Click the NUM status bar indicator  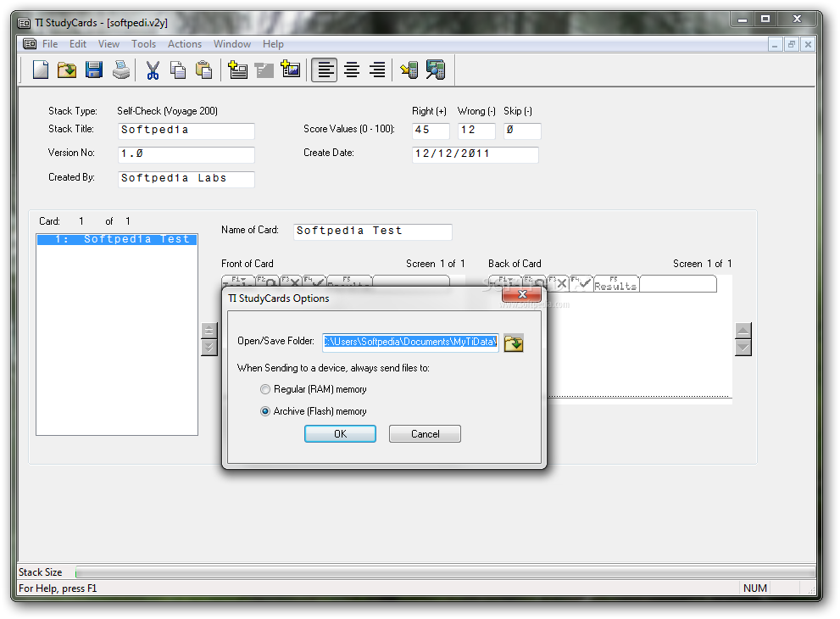click(755, 588)
